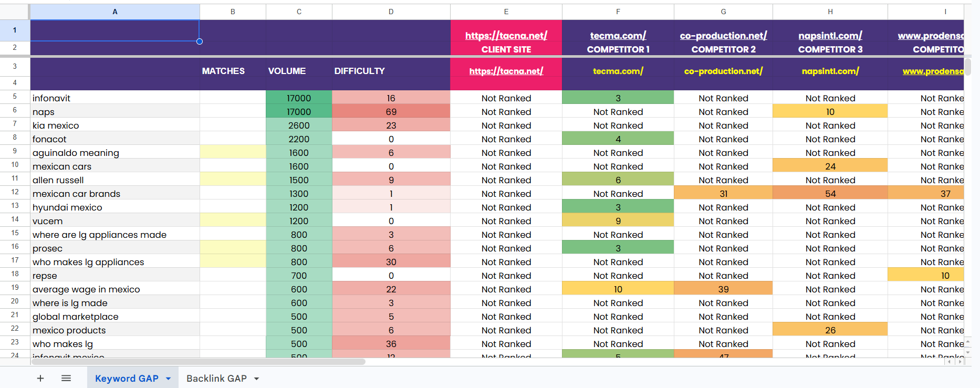Image resolution: width=980 pixels, height=388 pixels.
Task: Click the selection fill handle on cell A1
Action: (200, 41)
